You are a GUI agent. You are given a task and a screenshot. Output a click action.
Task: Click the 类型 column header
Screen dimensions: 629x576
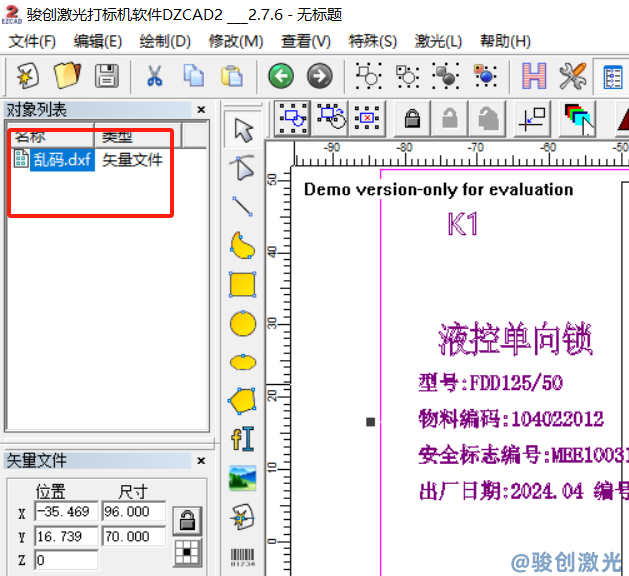click(138, 136)
